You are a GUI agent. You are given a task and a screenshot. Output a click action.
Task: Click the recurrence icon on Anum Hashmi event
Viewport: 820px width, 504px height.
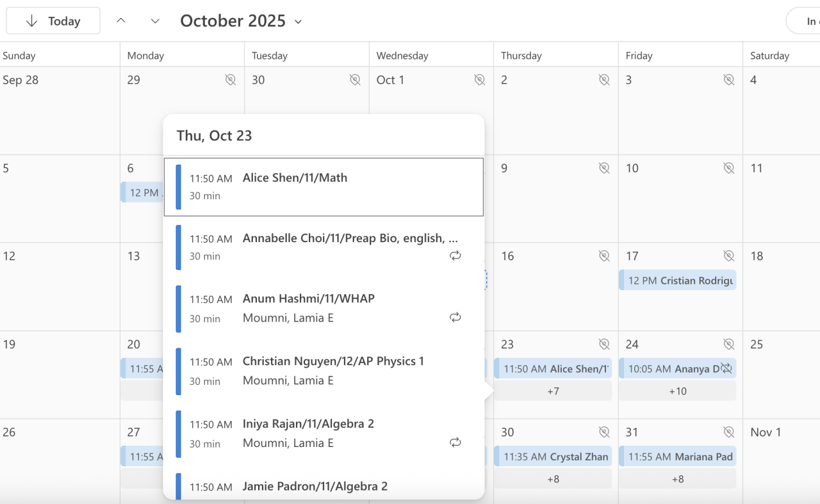[455, 317]
